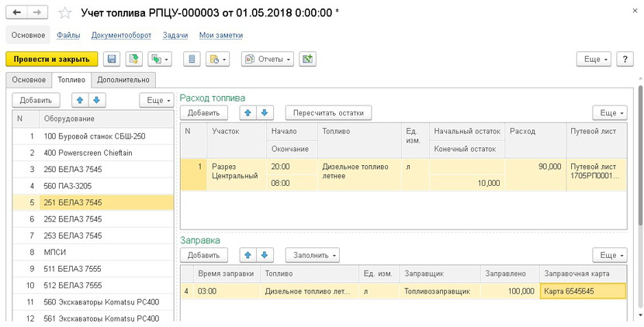Click the Пересчитать остатки button
This screenshot has height=327, width=644.
[x=328, y=113]
